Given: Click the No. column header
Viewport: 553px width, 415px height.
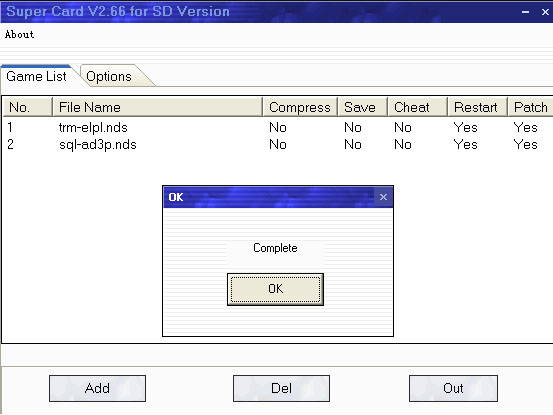Looking at the screenshot, I should tap(28, 107).
